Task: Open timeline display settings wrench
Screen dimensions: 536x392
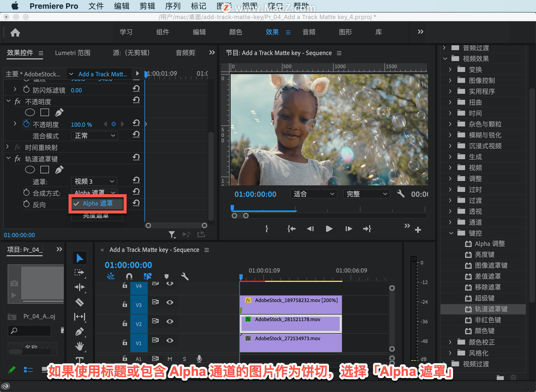Action: [185, 277]
